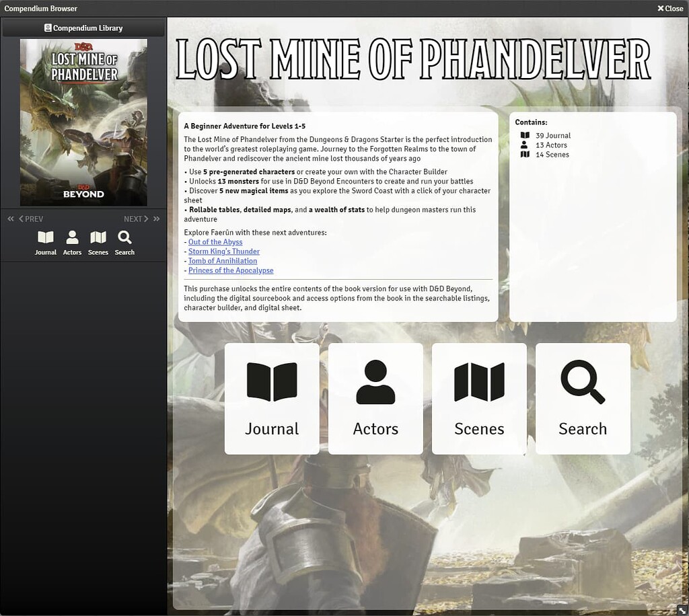This screenshot has height=616, width=689.
Task: Click the Tomb of Annihilation link
Action: click(x=222, y=261)
